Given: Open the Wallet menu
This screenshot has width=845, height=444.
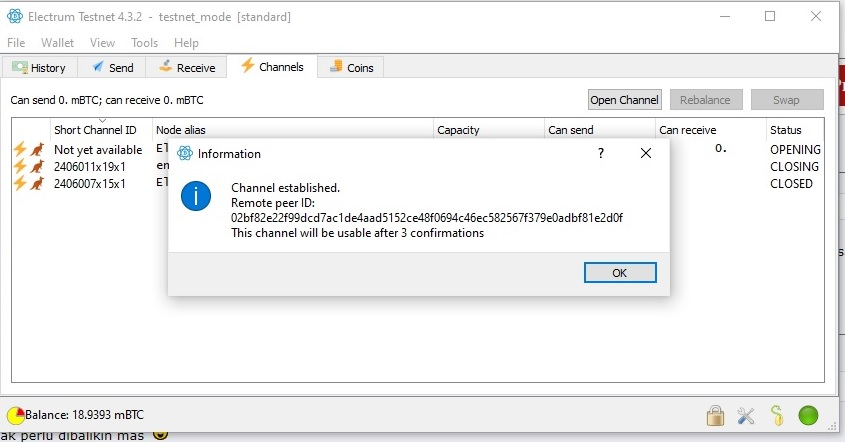Looking at the screenshot, I should 57,43.
